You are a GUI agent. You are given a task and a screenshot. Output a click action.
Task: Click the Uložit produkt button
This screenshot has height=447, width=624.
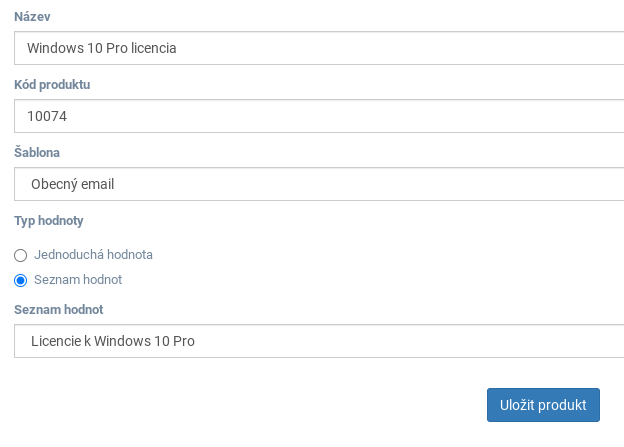[543, 405]
